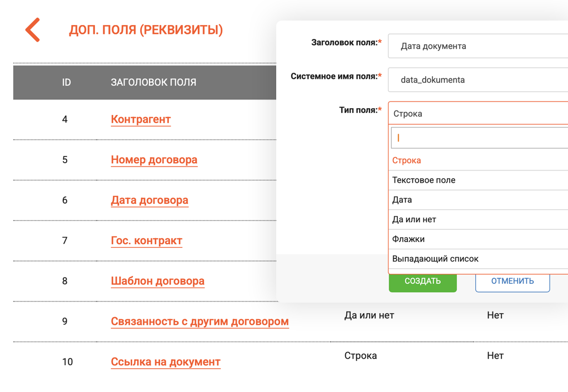Click the ID cell with value 10
This screenshot has height=392, width=568.
click(x=67, y=361)
